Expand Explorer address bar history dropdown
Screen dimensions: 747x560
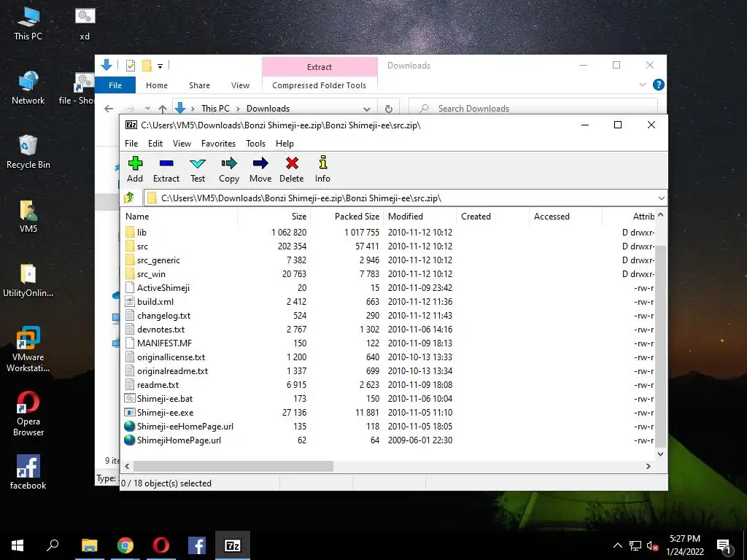pos(366,109)
